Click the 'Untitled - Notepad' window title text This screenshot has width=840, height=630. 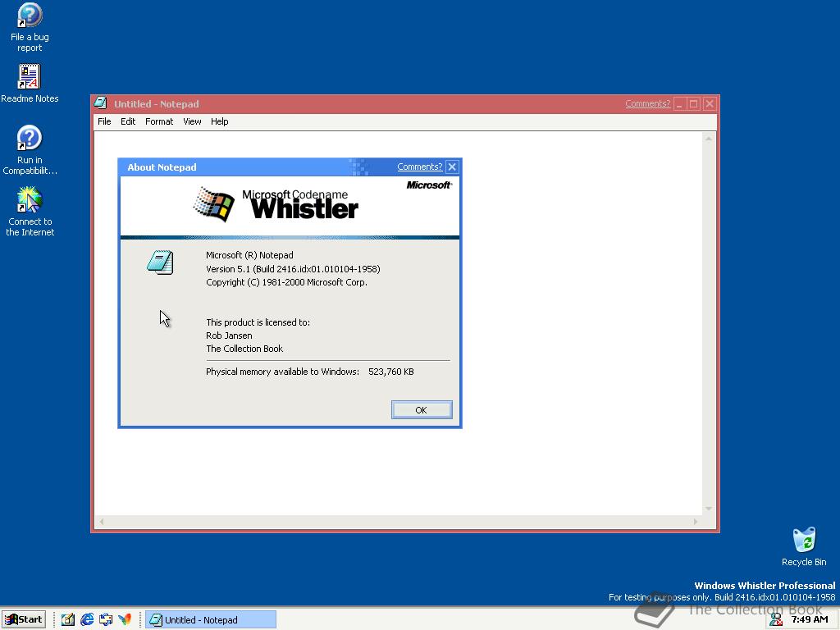(x=157, y=104)
